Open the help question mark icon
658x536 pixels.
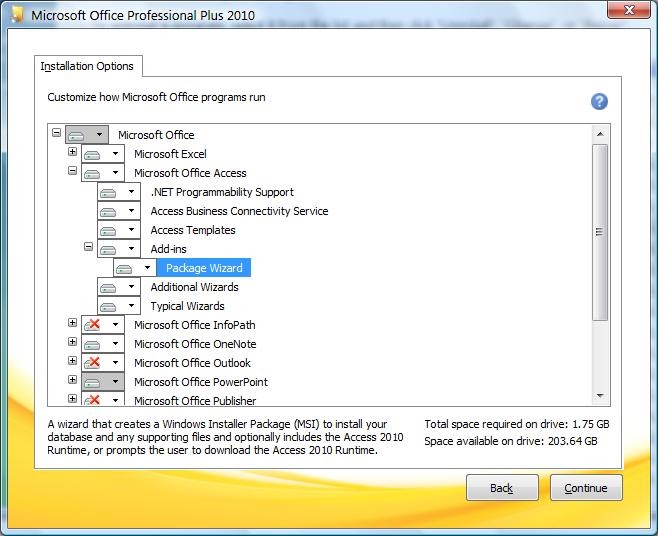[599, 102]
